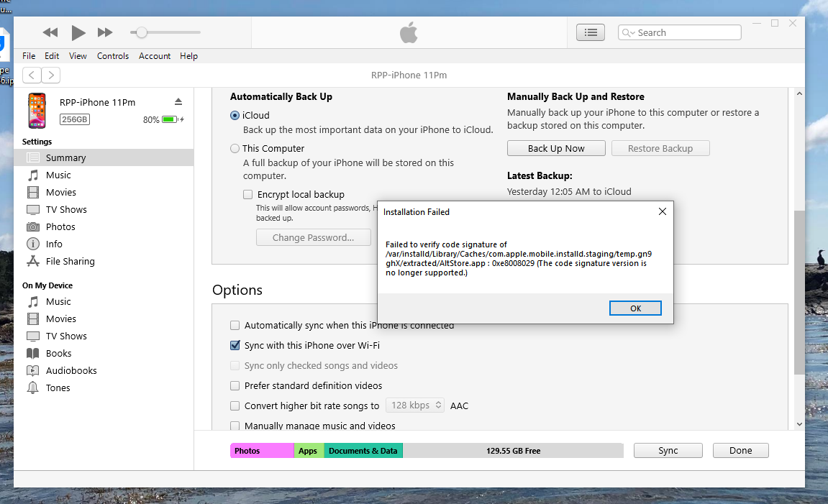The image size is (828, 504).
Task: Click the forward navigation arrow
Action: point(50,75)
